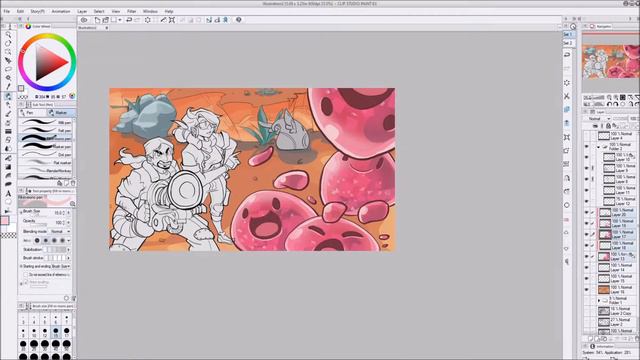Switch to Set 2 command bar

[x=567, y=43]
